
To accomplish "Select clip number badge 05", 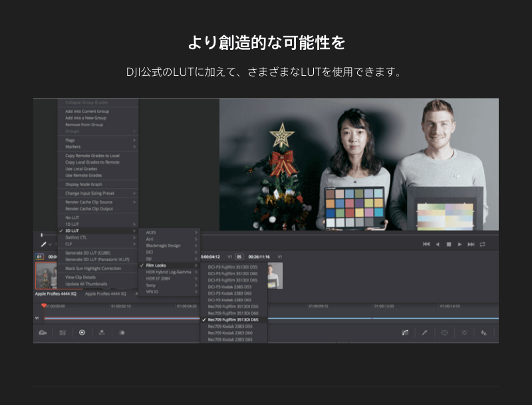I will tap(239, 257).
